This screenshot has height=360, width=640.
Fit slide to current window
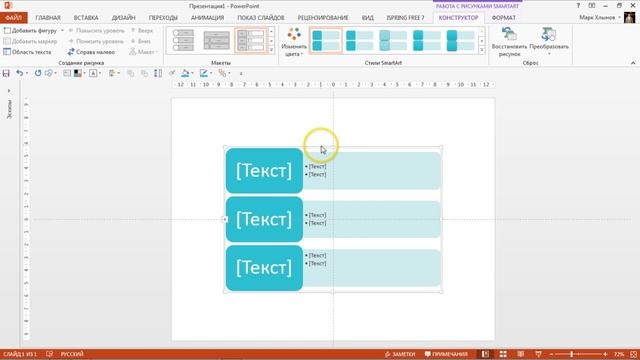633,354
